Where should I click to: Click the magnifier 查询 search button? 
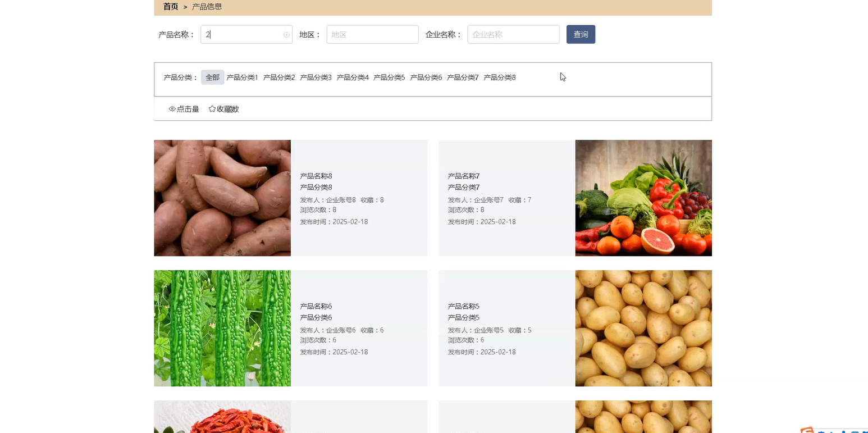(x=581, y=34)
